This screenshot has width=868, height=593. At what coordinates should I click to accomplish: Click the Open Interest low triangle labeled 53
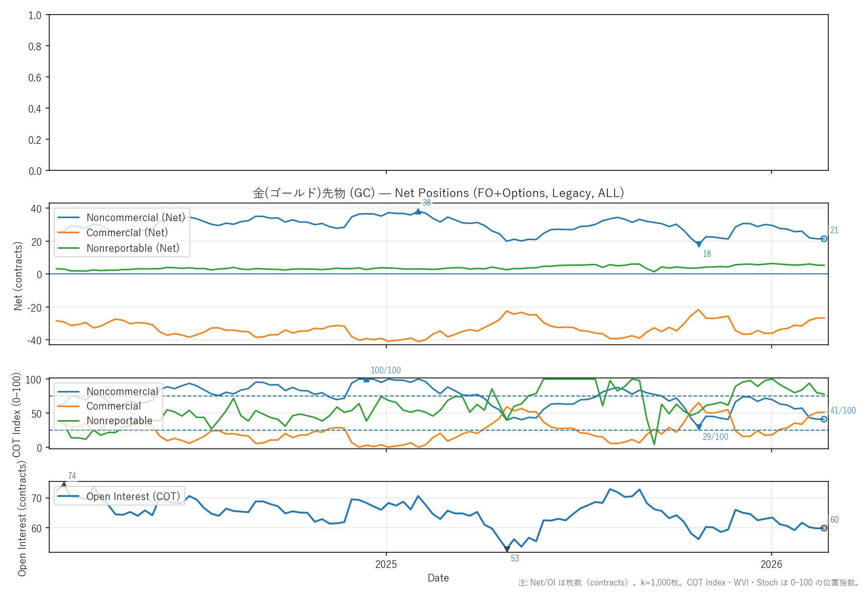pyautogui.click(x=507, y=549)
